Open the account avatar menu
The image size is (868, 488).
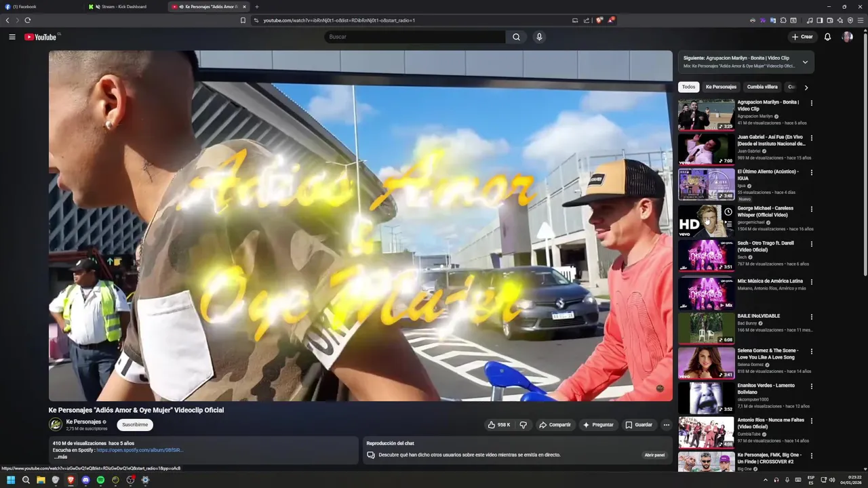click(x=847, y=37)
